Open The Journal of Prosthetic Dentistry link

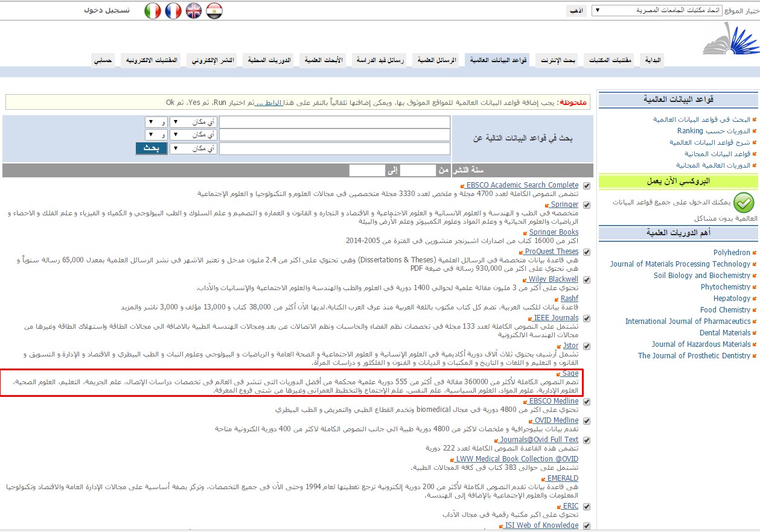click(x=694, y=356)
